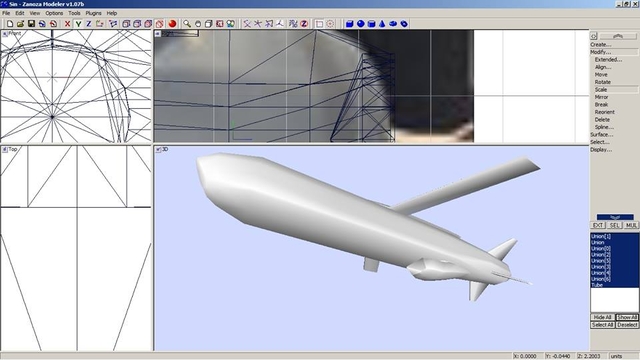Select the hand pan tool
This screenshot has height=360, width=640.
pyautogui.click(x=198, y=24)
